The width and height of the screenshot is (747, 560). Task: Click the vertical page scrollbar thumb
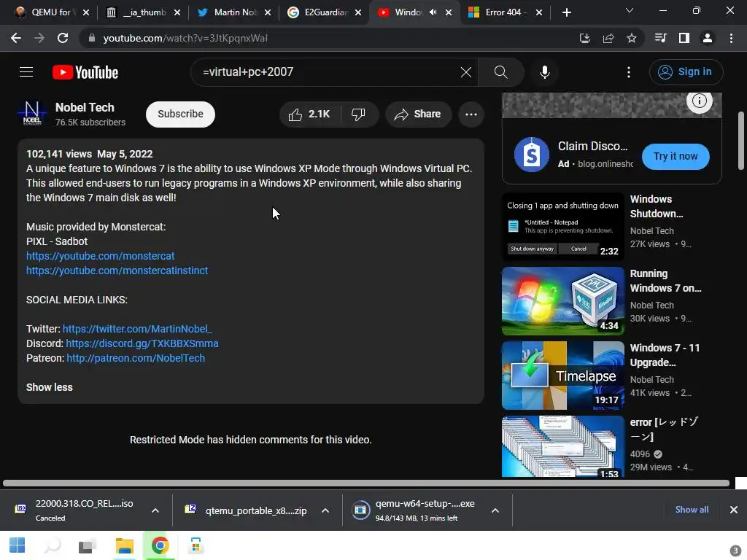click(x=741, y=141)
